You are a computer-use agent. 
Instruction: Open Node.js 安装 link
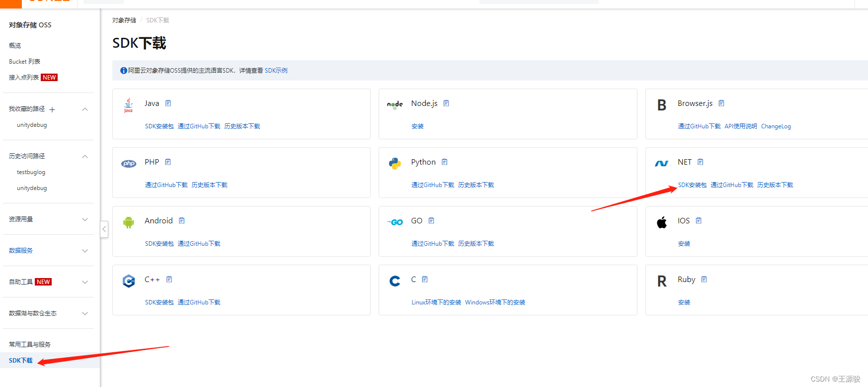pos(417,126)
